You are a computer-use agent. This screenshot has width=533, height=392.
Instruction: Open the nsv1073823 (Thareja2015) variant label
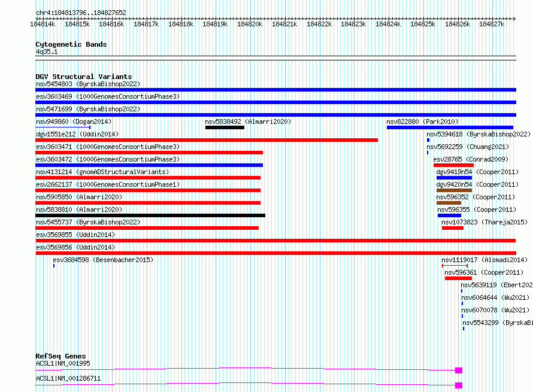[x=484, y=222]
